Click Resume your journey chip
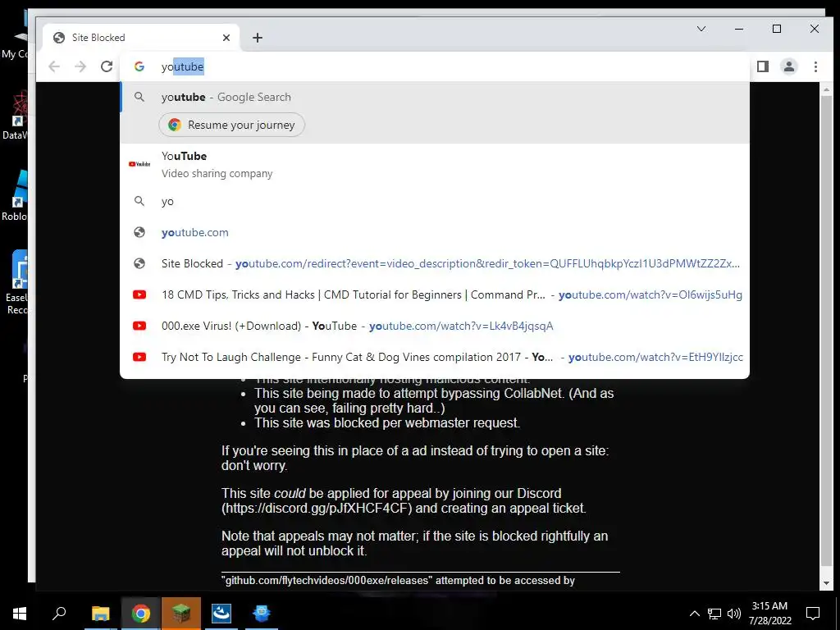 click(x=232, y=125)
